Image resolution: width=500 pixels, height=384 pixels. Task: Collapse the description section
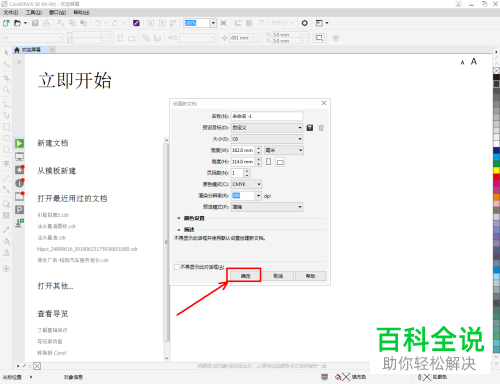click(x=179, y=230)
